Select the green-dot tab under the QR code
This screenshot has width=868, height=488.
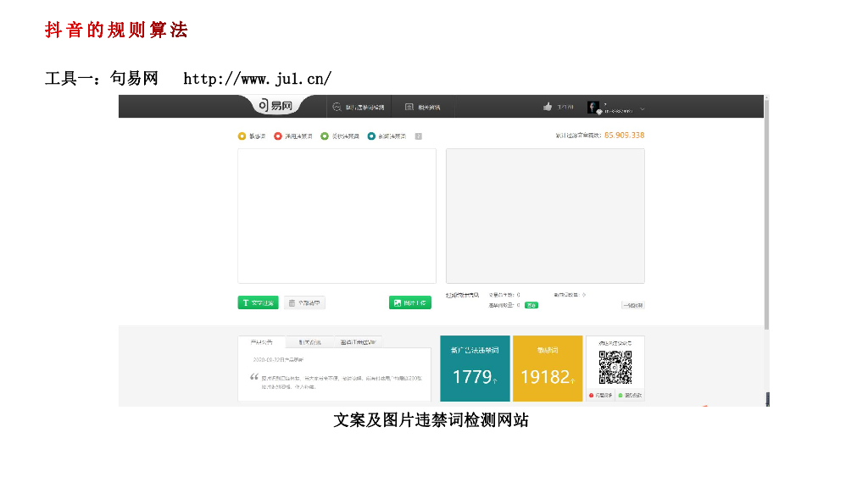[630, 395]
